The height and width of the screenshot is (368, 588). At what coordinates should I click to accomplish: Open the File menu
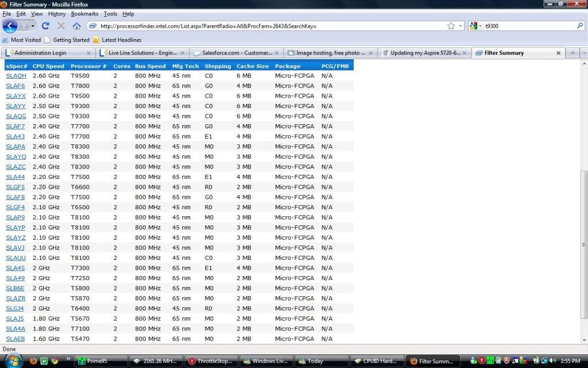click(x=7, y=14)
